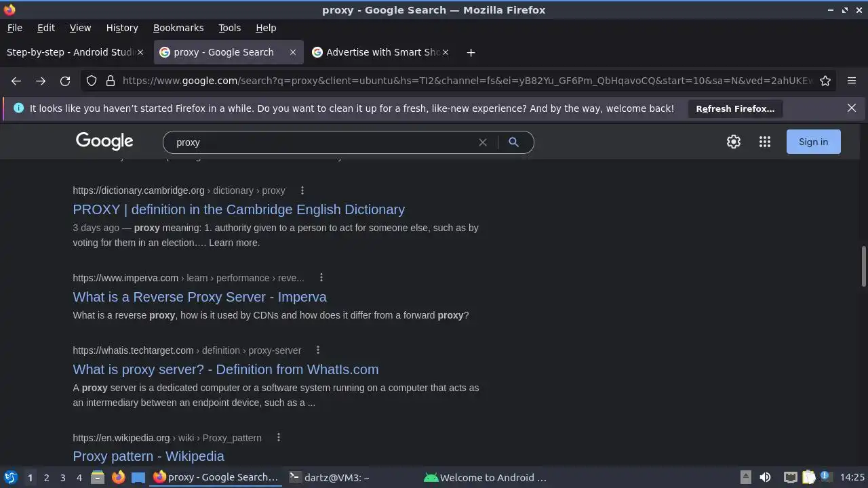Close the Advertise with Smart Shopping tab
The height and width of the screenshot is (488, 868).
tap(446, 52)
